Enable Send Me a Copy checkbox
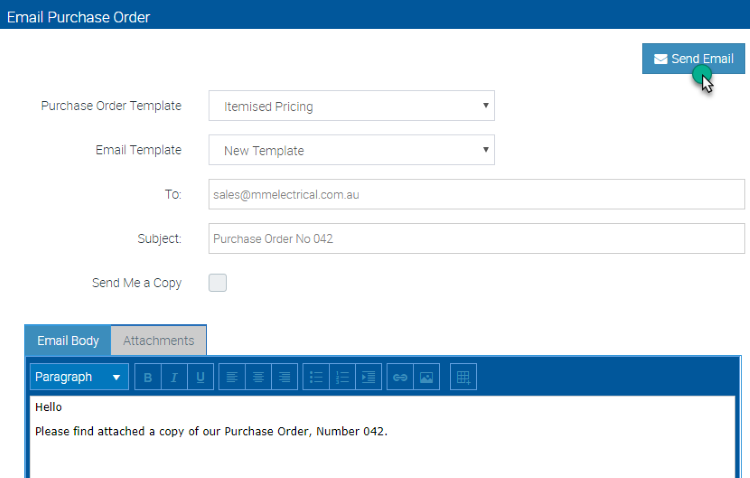750x478 pixels. (x=218, y=283)
